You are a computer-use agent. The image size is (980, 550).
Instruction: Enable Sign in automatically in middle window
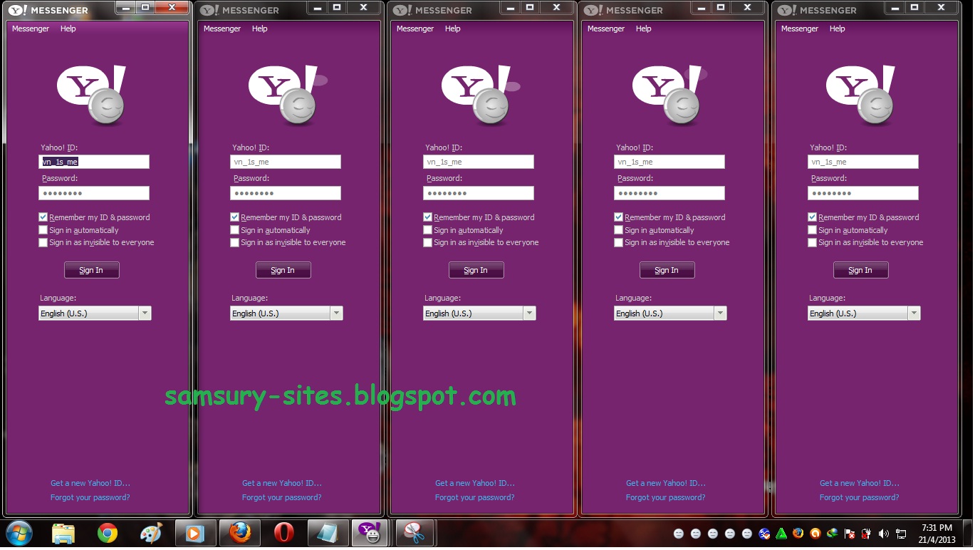coord(428,230)
